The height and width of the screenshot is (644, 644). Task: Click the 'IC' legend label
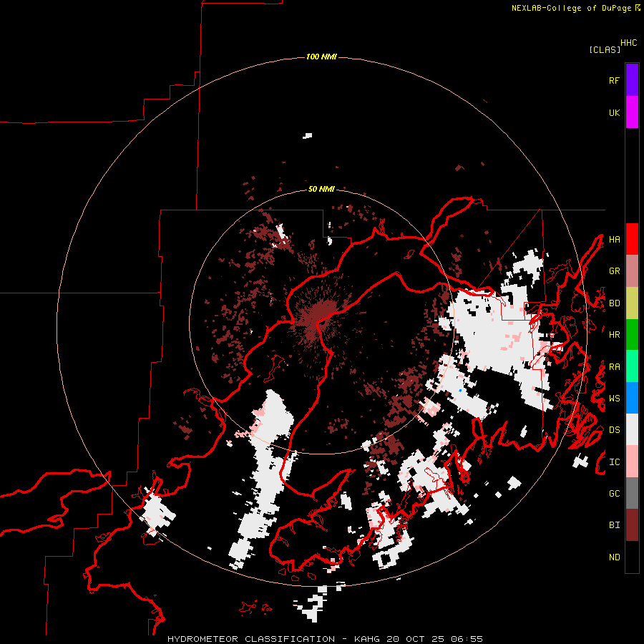[614, 462]
